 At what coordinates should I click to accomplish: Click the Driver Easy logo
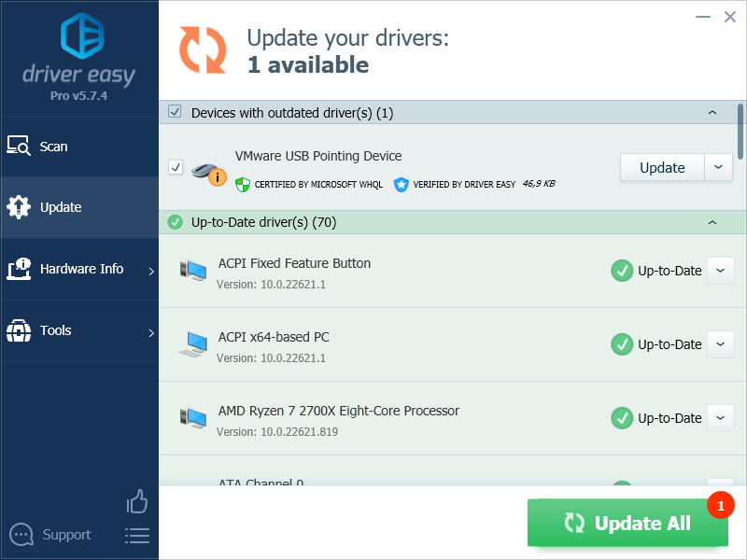coord(82,35)
